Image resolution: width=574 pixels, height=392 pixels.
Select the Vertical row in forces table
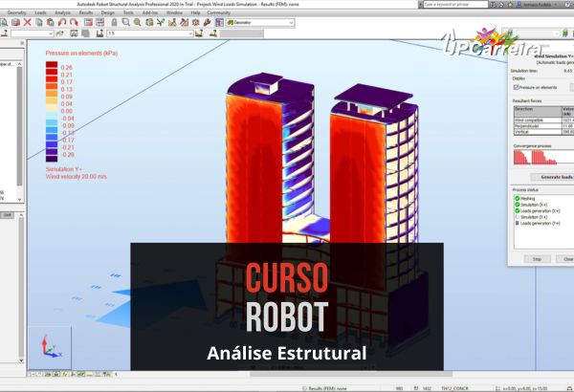pos(543,132)
